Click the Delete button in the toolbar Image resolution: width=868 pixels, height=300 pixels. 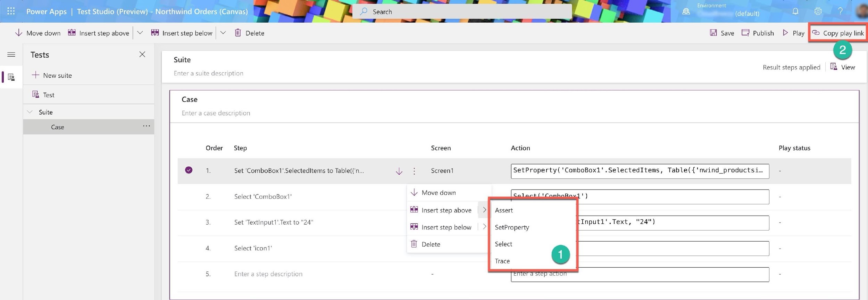coord(250,33)
